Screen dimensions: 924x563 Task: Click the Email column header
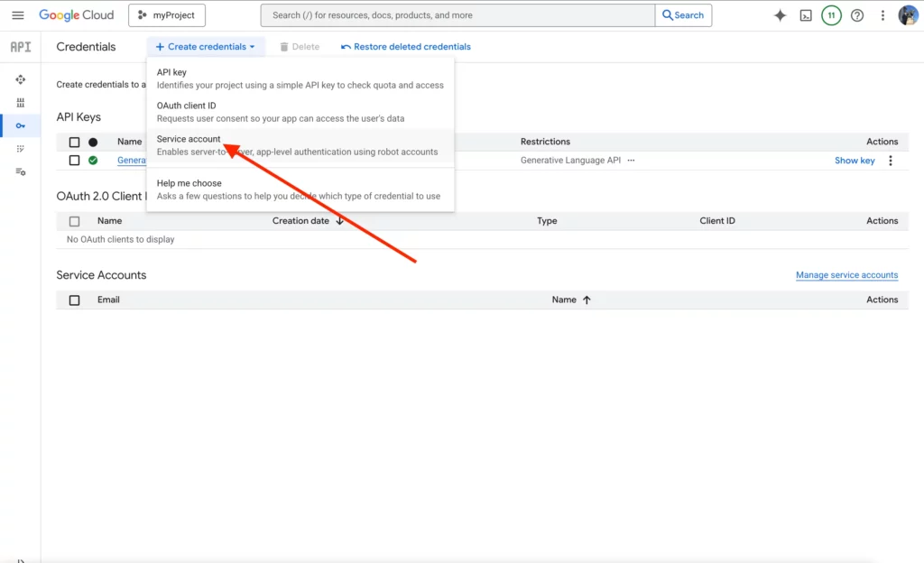108,300
